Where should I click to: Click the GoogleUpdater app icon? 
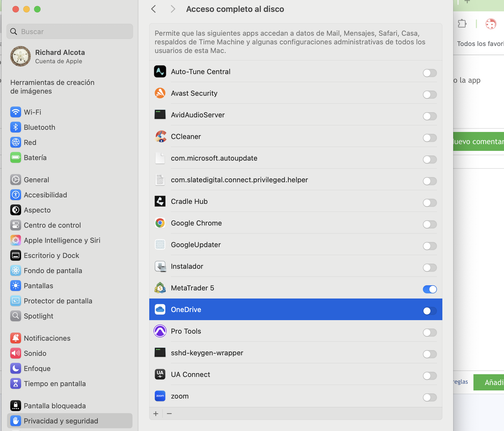[x=160, y=245]
